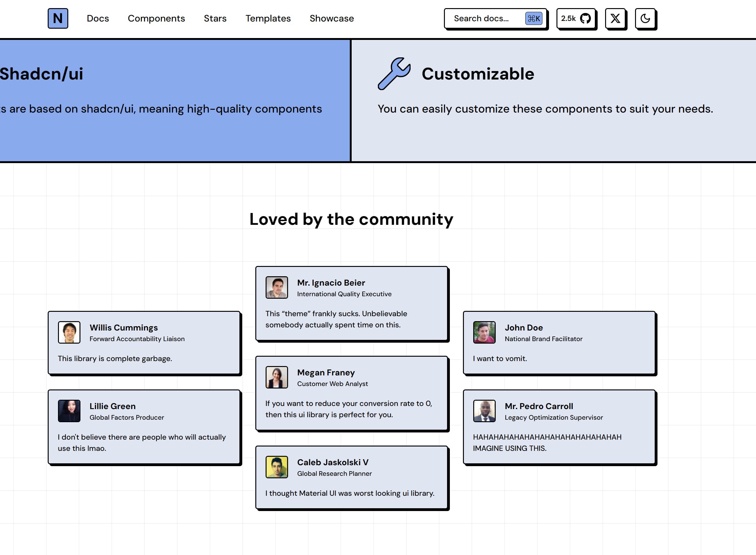This screenshot has width=756, height=555.
Task: Click the ⌘K shortcut badge
Action: pyautogui.click(x=534, y=18)
